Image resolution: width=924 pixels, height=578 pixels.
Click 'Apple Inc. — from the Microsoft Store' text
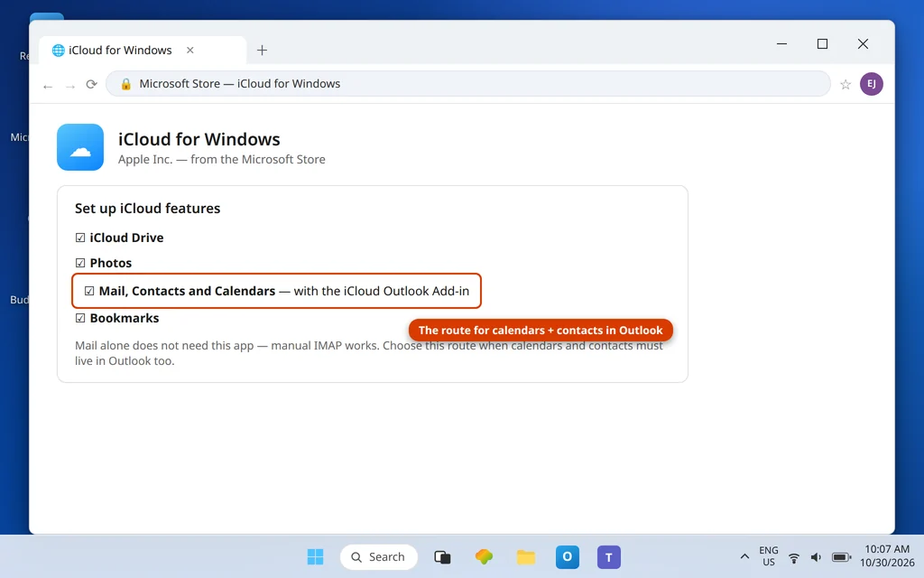pyautogui.click(x=222, y=159)
